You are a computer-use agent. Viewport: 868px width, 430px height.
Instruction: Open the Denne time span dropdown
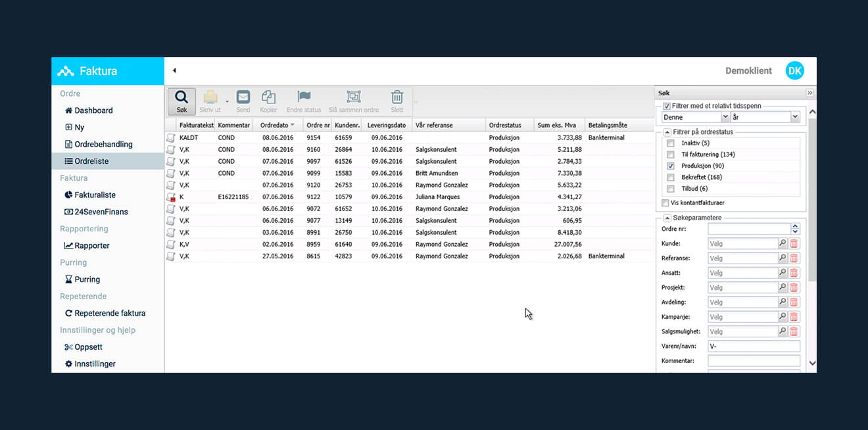[x=726, y=117]
